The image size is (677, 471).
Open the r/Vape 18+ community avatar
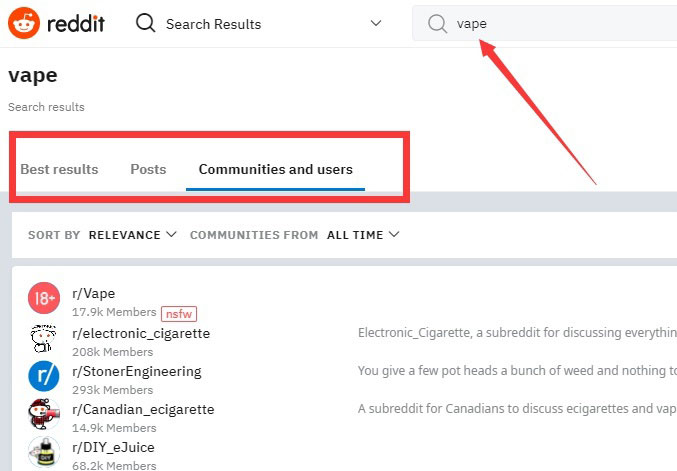pyautogui.click(x=44, y=299)
